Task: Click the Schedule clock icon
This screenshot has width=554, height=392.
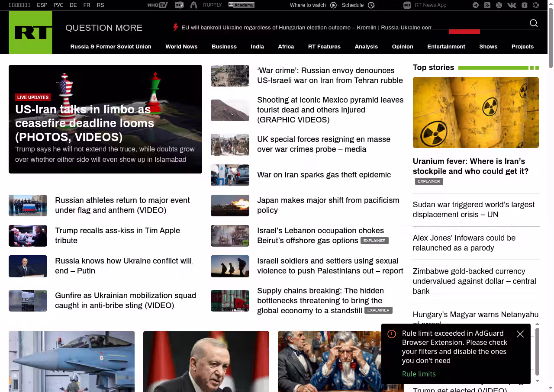Action: click(371, 5)
